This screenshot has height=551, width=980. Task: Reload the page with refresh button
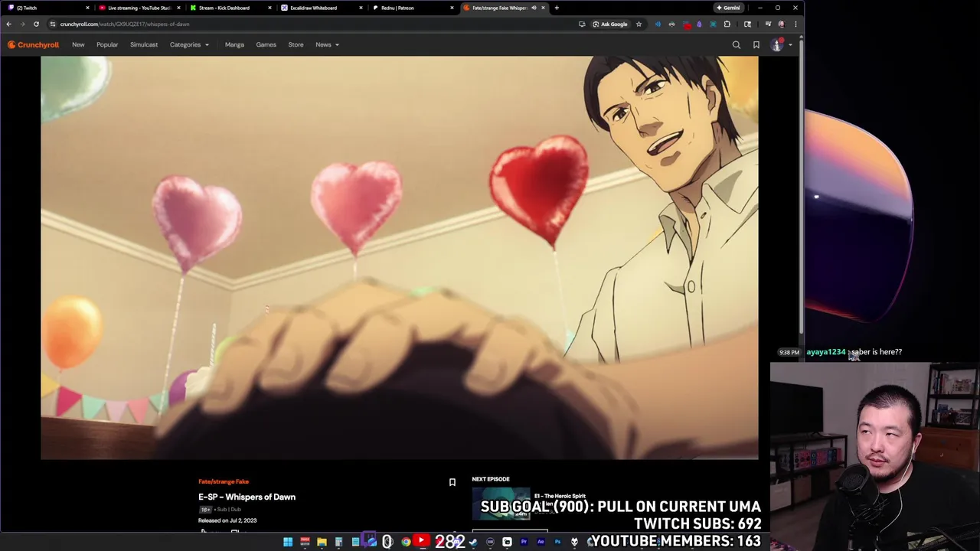tap(36, 24)
